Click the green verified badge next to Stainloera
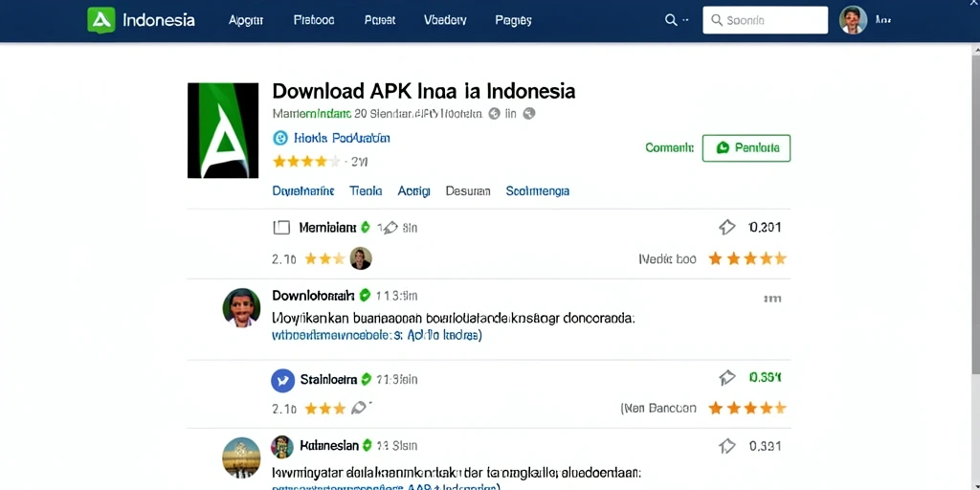The image size is (980, 490). click(367, 379)
